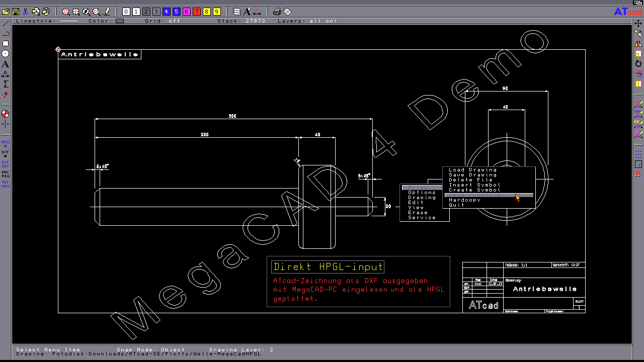Choose the text tool in left toolbar
The height and width of the screenshot is (362, 644).
click(x=6, y=64)
